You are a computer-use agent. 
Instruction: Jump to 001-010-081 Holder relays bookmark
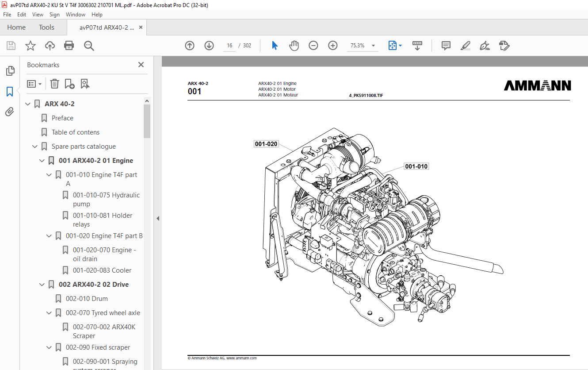pyautogui.click(x=103, y=220)
